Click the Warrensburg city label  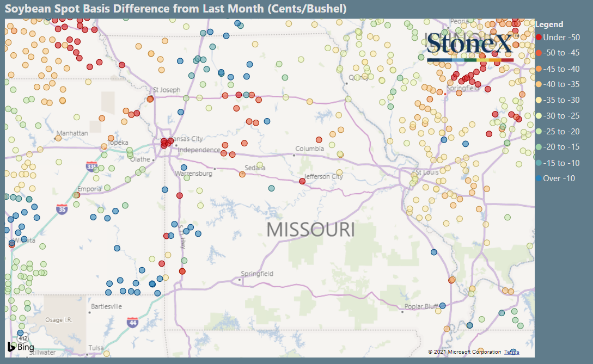coord(193,174)
